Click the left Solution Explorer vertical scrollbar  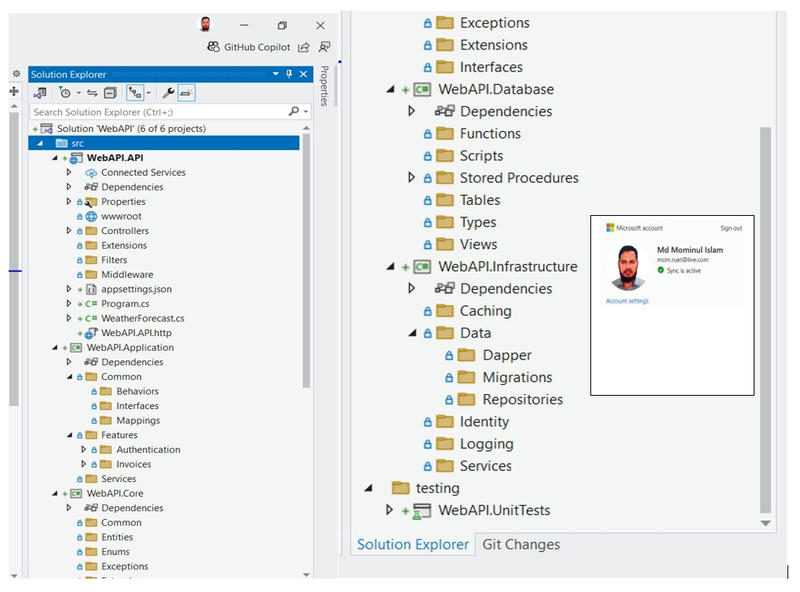click(x=306, y=260)
